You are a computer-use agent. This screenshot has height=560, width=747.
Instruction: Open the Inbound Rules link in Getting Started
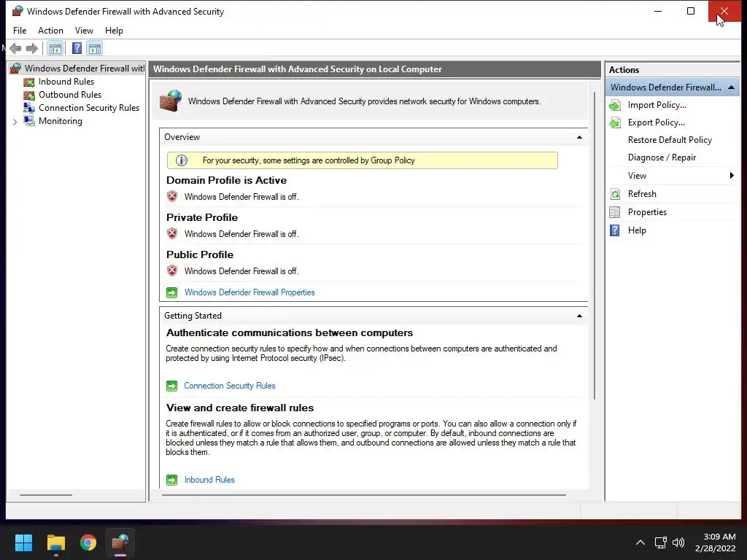tap(209, 480)
